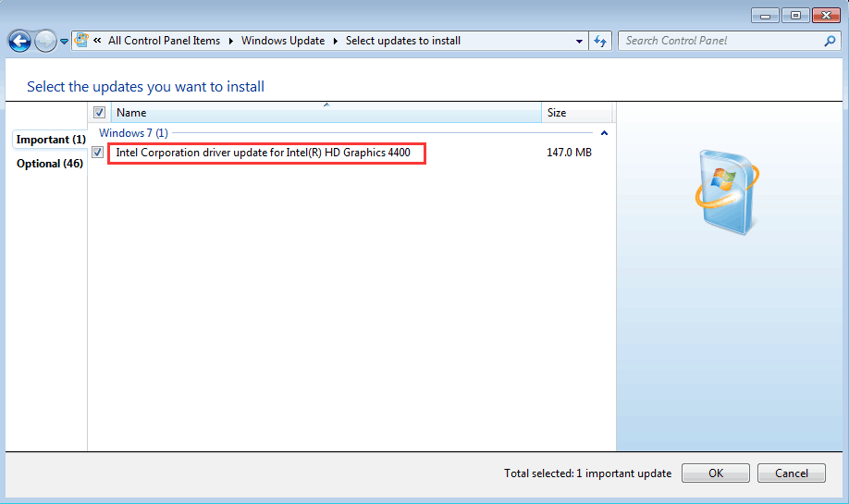Click the search magnifier icon

[x=830, y=41]
